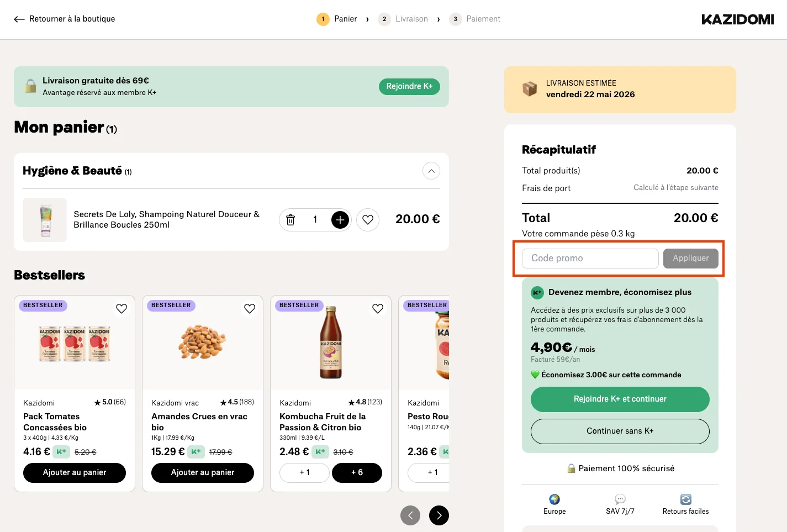
Task: Click the crossed-out 5.20 € price
Action: click(x=86, y=452)
